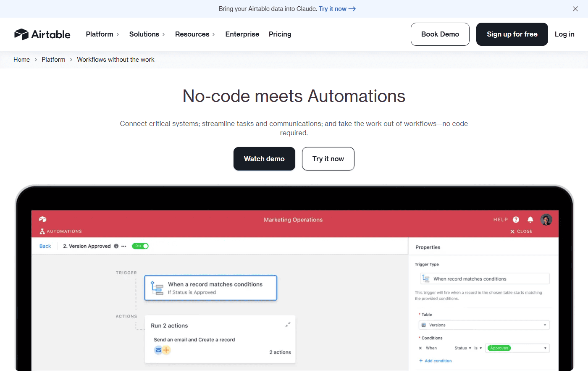Open the Pricing page
Viewport: 588px width, 378px height.
(x=280, y=34)
